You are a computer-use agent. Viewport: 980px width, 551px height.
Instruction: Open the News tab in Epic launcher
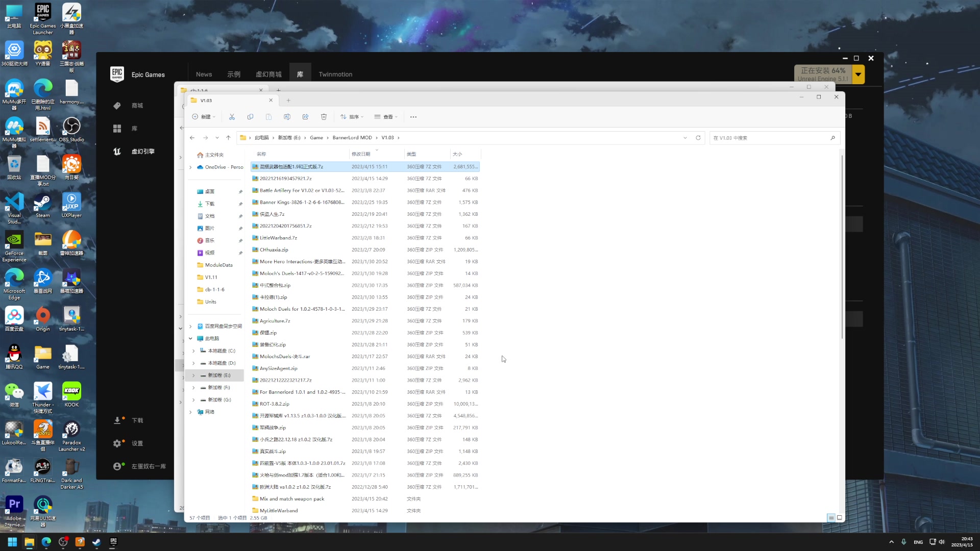point(204,74)
